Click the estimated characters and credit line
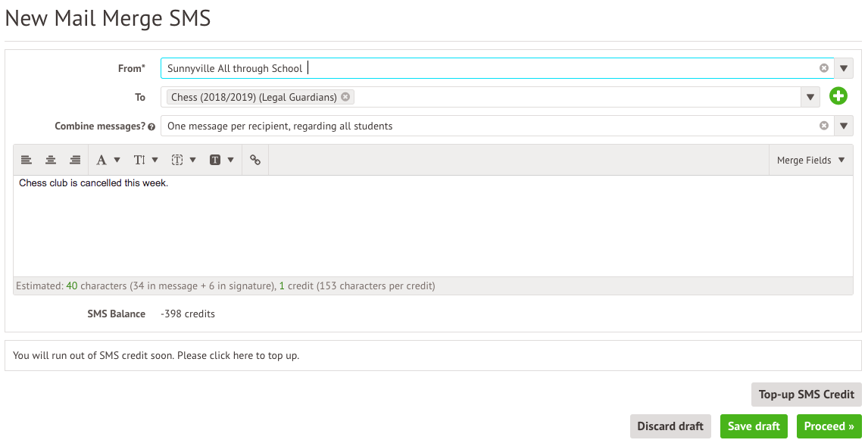Viewport: 868px width, 443px height. [x=225, y=285]
